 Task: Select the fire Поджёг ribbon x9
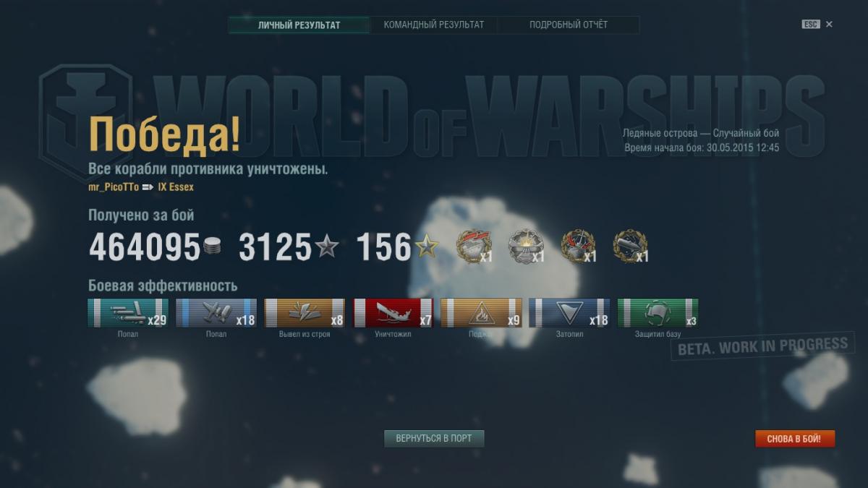(481, 313)
